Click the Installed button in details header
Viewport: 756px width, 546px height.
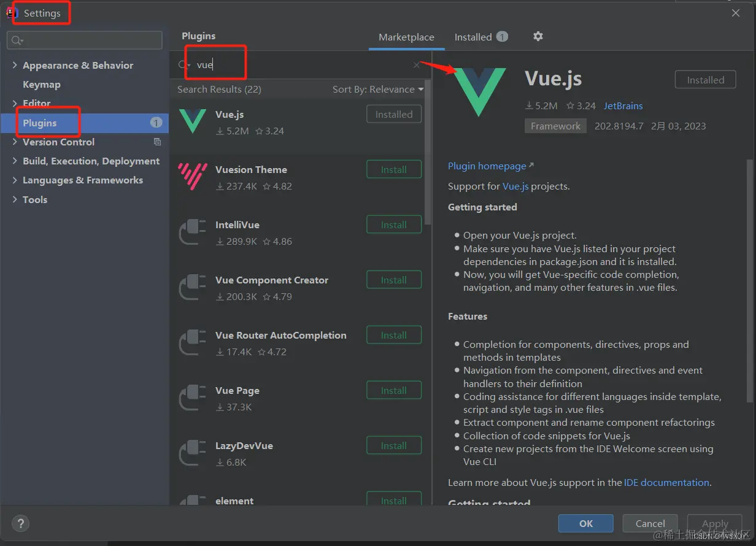tap(706, 80)
